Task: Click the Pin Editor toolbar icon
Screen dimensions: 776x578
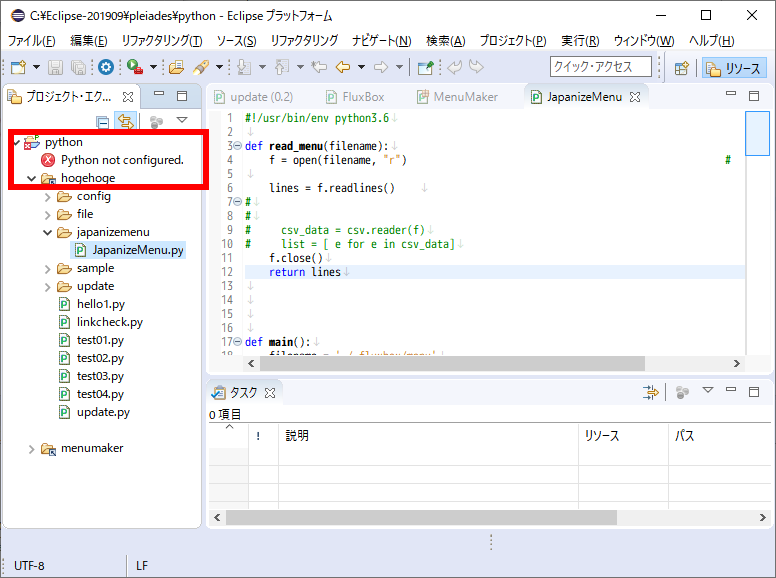Action: 426,67
